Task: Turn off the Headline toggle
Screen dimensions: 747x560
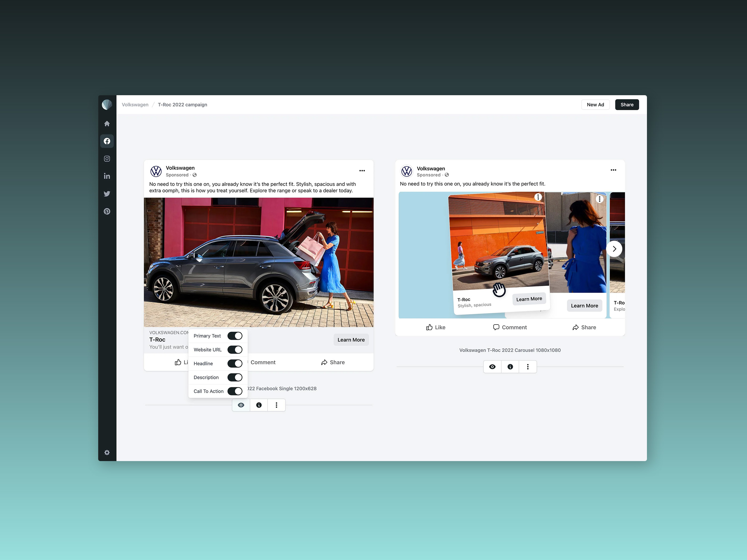Action: pos(235,363)
